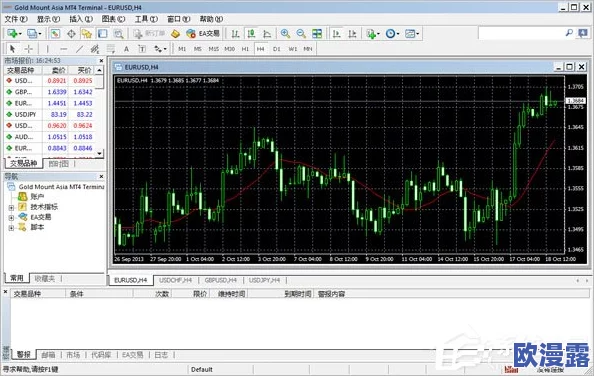The width and height of the screenshot is (594, 376).
Task: Click the tile windows icon
Action: (x=317, y=34)
